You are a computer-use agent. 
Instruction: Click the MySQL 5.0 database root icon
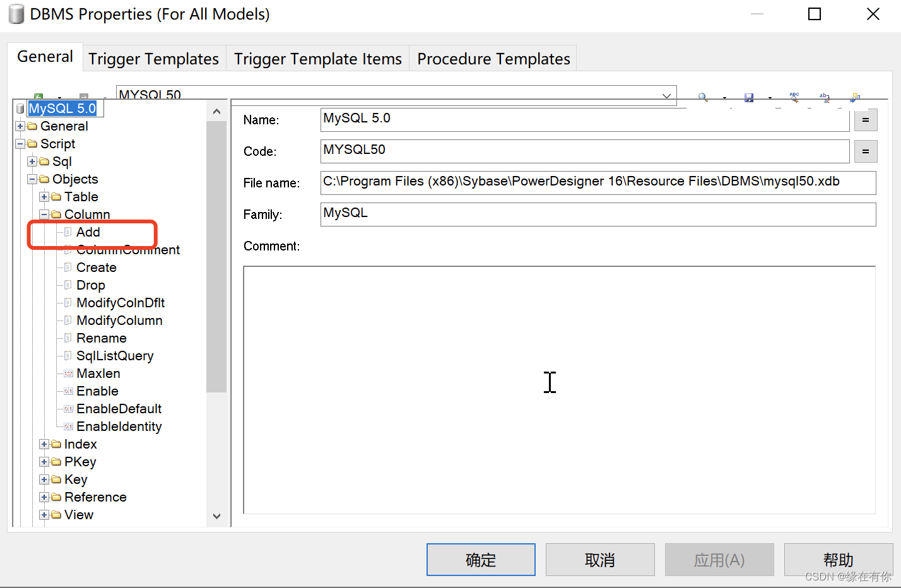pyautogui.click(x=20, y=109)
